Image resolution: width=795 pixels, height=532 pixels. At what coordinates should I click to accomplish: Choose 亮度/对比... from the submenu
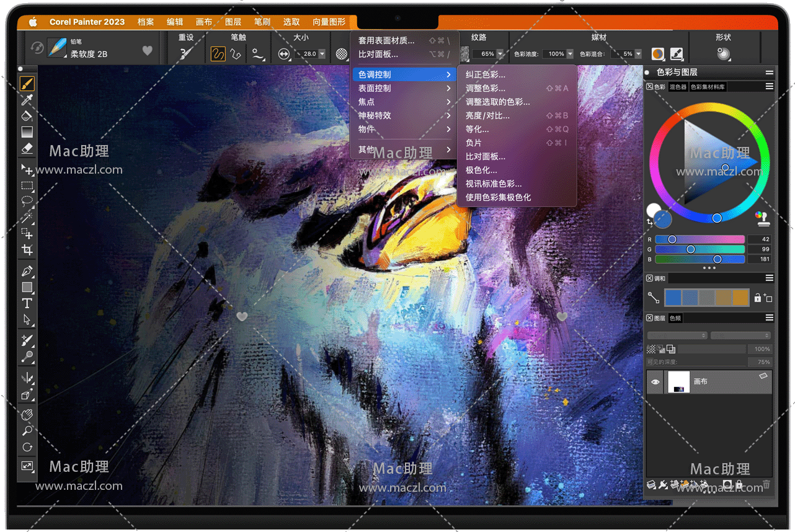tap(487, 115)
